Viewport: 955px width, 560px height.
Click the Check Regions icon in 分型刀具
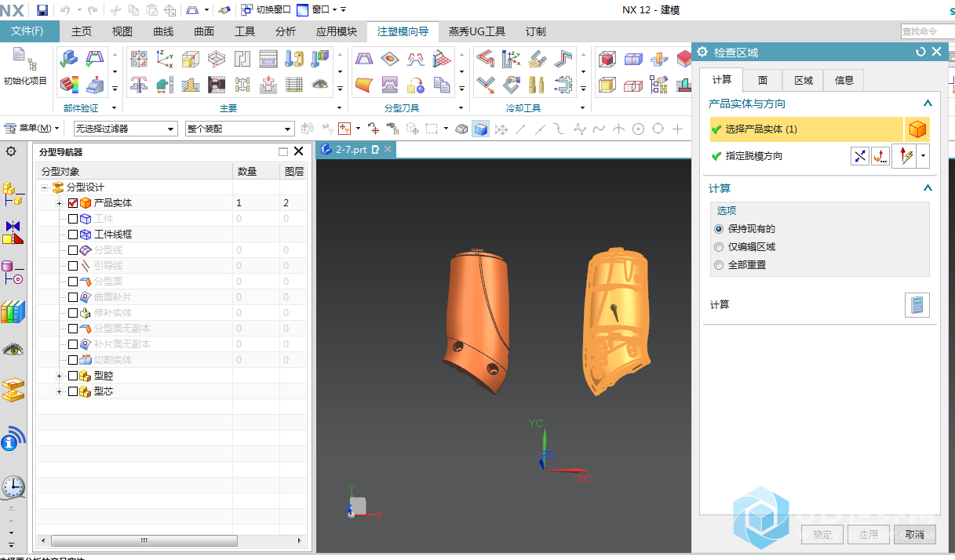pos(364,59)
